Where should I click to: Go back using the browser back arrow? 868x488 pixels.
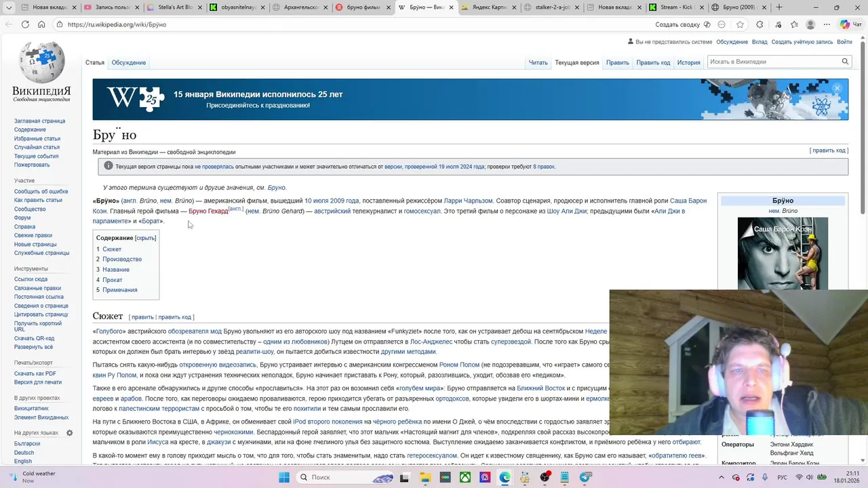click(9, 24)
